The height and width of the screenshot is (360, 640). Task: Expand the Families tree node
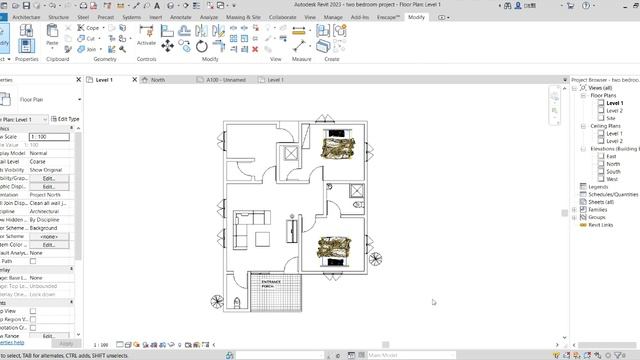tap(574, 210)
